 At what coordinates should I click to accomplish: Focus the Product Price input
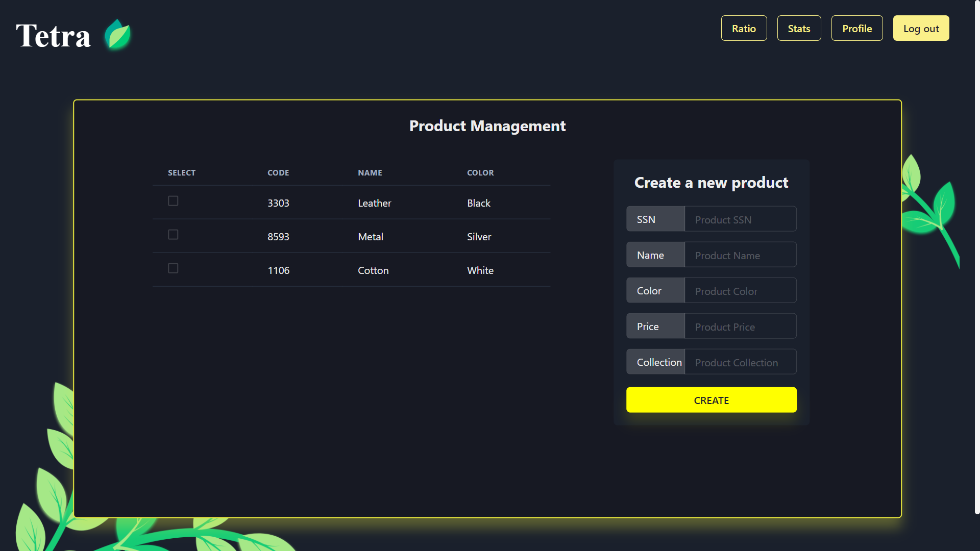740,327
